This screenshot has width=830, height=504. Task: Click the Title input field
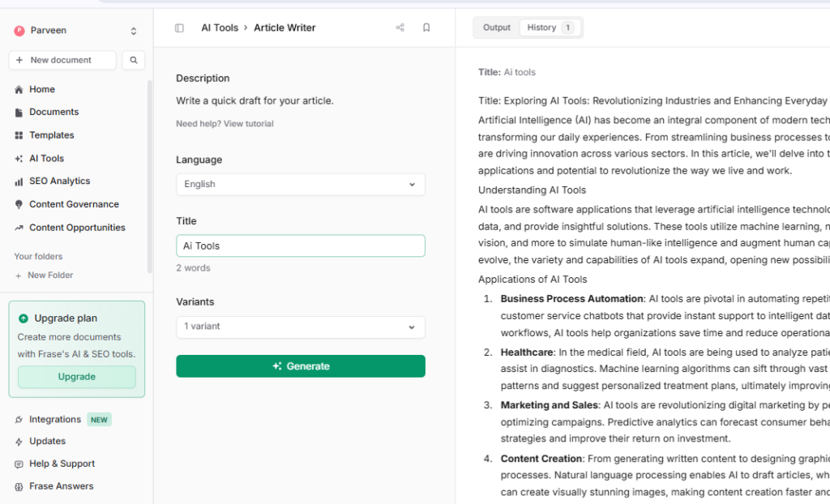[300, 246]
